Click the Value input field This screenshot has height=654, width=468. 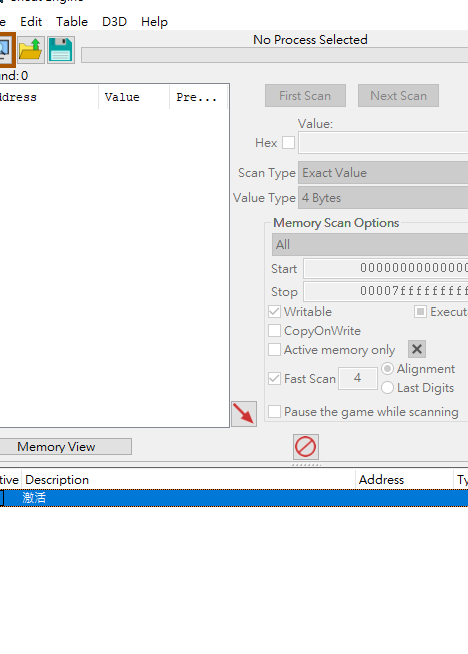[x=383, y=143]
